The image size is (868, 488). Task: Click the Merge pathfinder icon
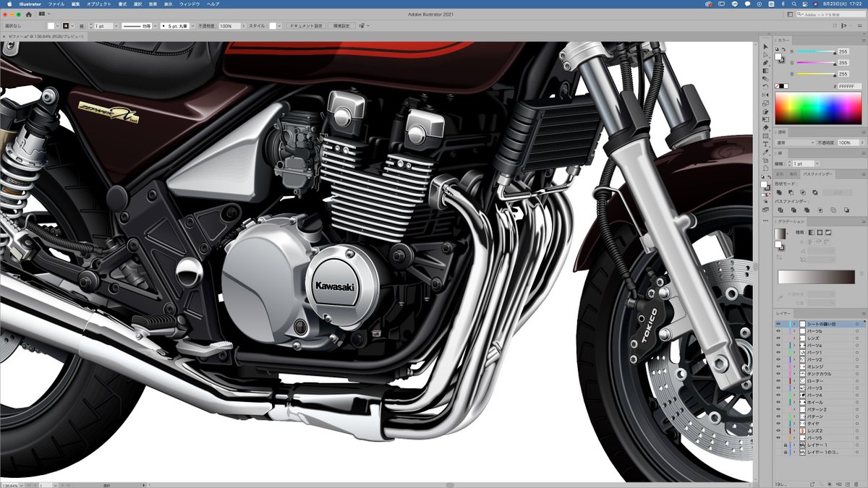tap(807, 210)
